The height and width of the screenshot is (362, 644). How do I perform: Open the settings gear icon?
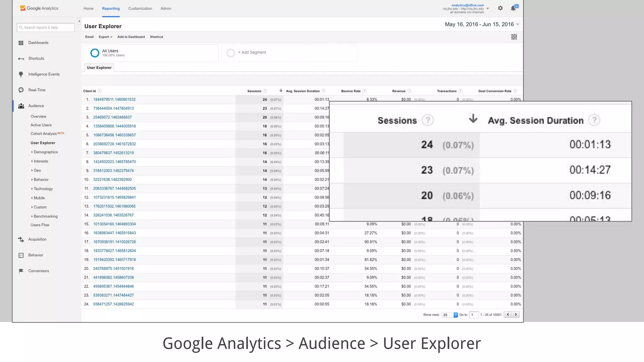500,8
